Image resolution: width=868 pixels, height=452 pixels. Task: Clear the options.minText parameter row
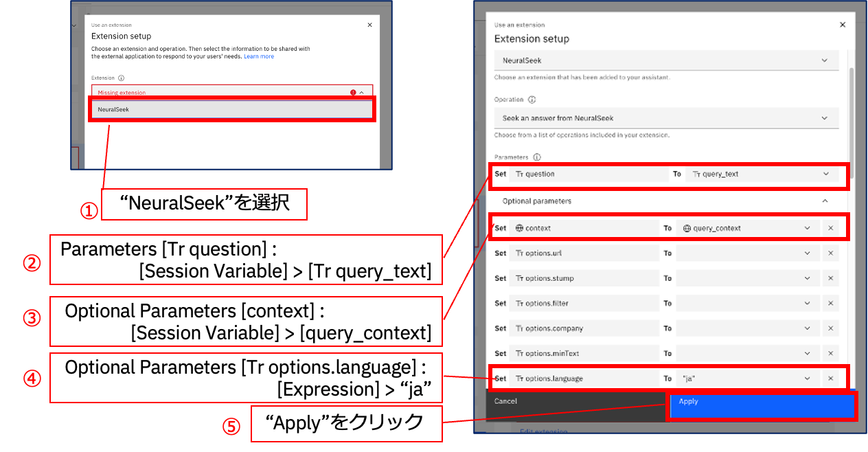[830, 353]
